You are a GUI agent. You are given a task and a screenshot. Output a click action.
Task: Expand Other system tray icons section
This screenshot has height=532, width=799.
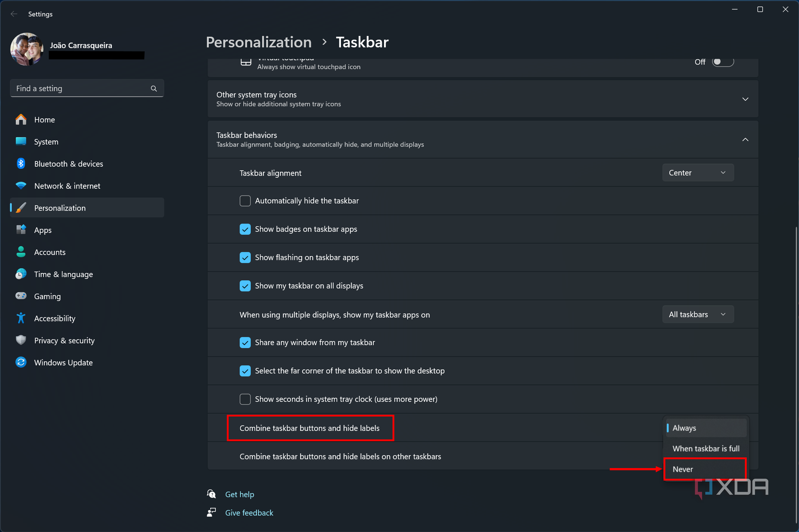click(745, 99)
